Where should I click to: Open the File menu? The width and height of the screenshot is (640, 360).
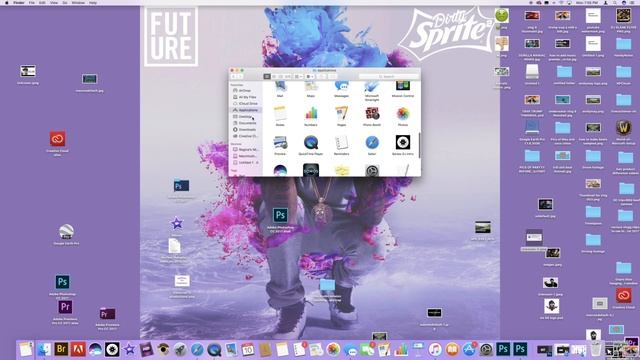(31, 2)
